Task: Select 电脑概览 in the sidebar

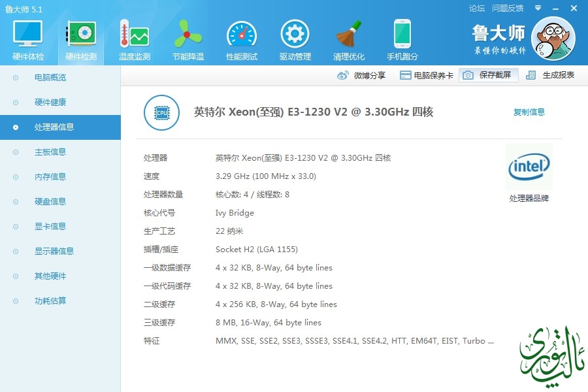Action: coord(60,78)
